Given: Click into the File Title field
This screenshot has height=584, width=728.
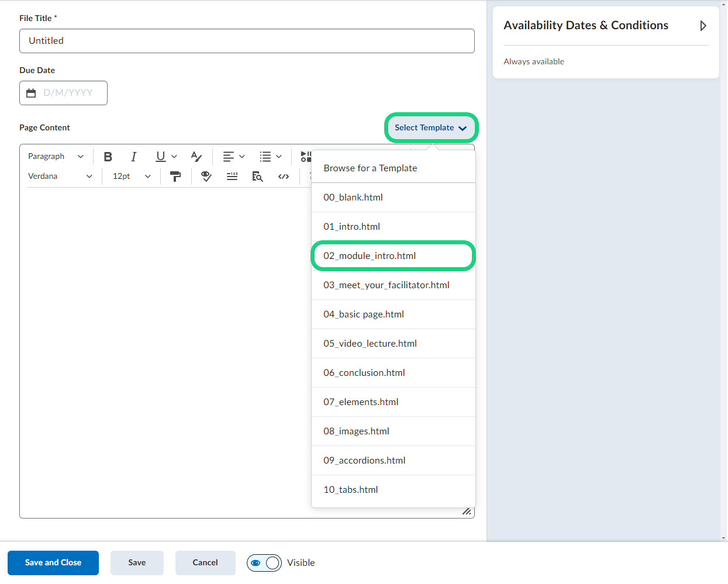Looking at the screenshot, I should click(247, 41).
